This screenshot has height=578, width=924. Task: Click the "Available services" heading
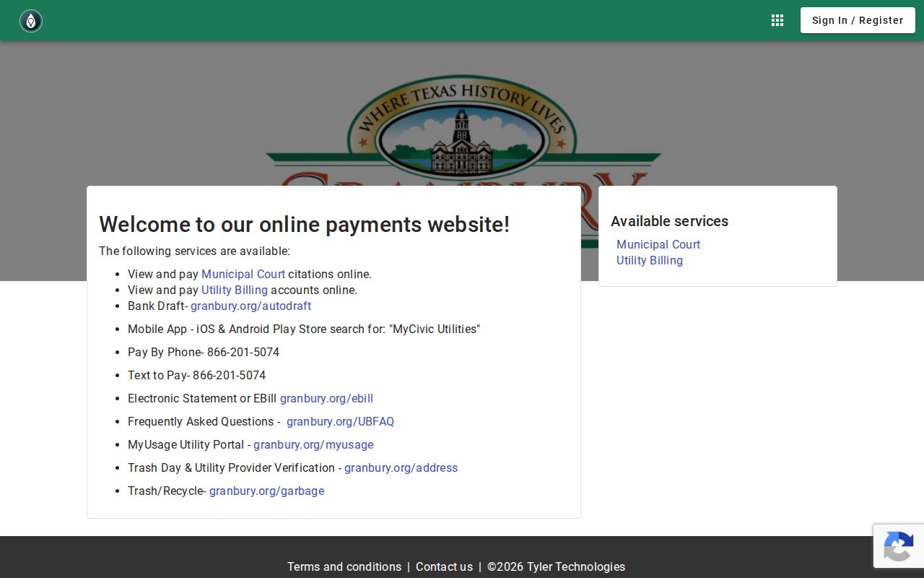(x=669, y=221)
